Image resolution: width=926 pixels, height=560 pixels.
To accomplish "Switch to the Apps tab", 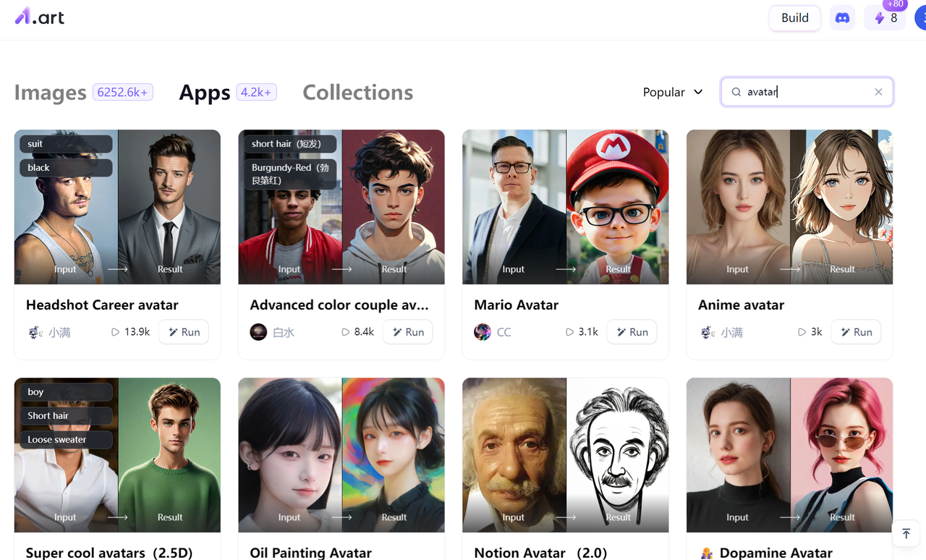I will (x=205, y=93).
